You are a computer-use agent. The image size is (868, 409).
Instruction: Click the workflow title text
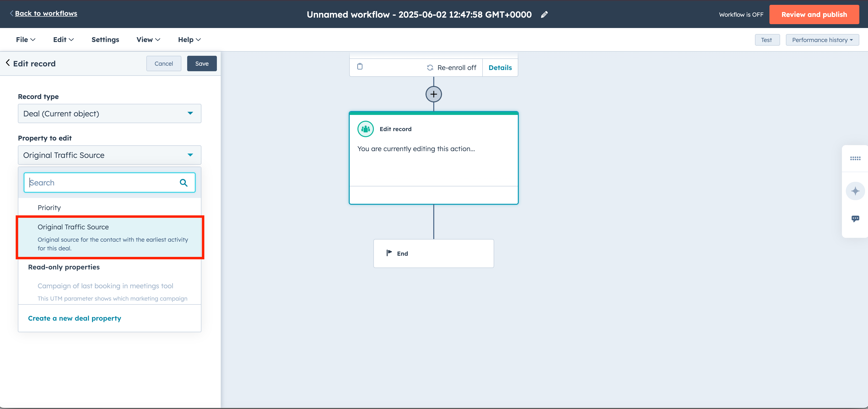(419, 14)
